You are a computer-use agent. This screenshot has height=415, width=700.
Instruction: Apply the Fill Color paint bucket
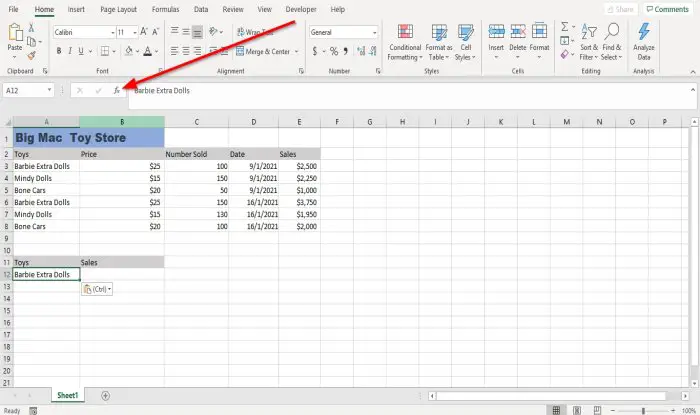(129, 51)
